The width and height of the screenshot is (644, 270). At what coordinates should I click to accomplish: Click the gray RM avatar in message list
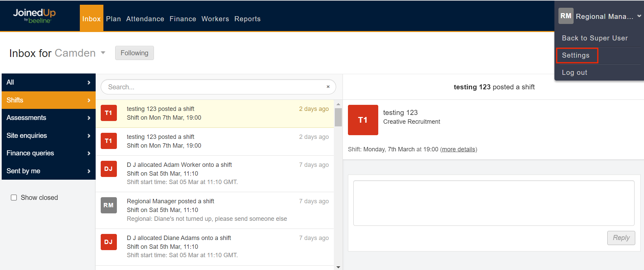(x=108, y=205)
